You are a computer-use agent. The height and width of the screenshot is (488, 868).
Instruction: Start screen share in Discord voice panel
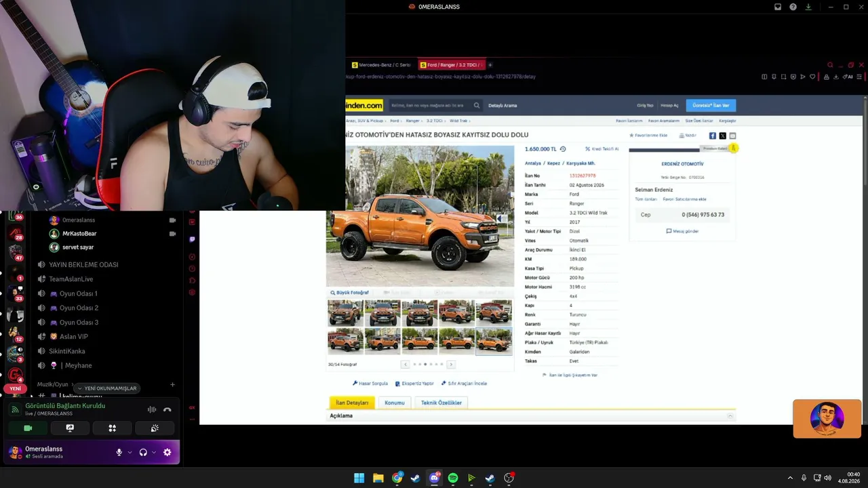pos(70,428)
